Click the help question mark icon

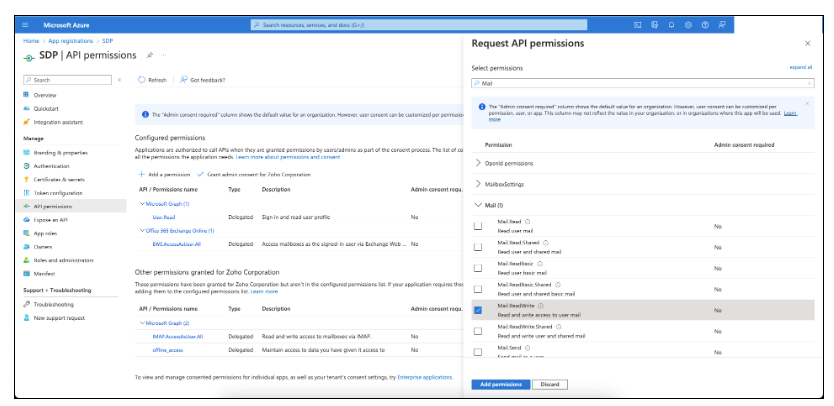(705, 24)
